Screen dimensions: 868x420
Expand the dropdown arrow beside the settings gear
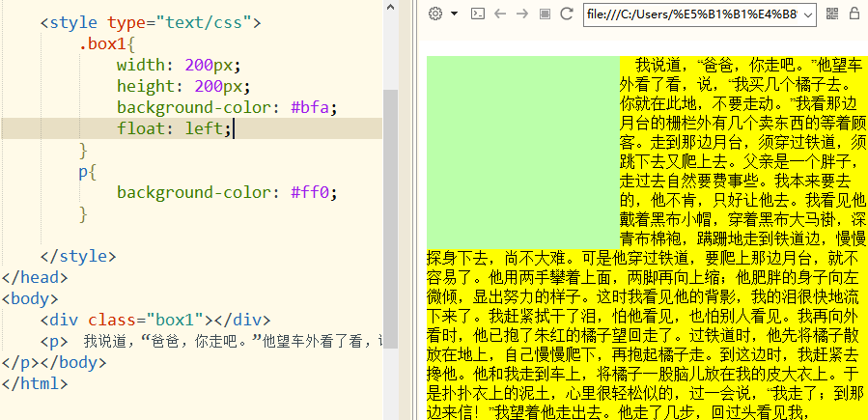pos(455,14)
